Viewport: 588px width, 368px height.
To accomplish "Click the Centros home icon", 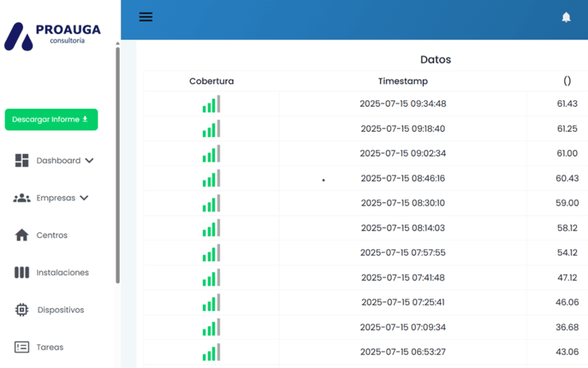I will (22, 236).
